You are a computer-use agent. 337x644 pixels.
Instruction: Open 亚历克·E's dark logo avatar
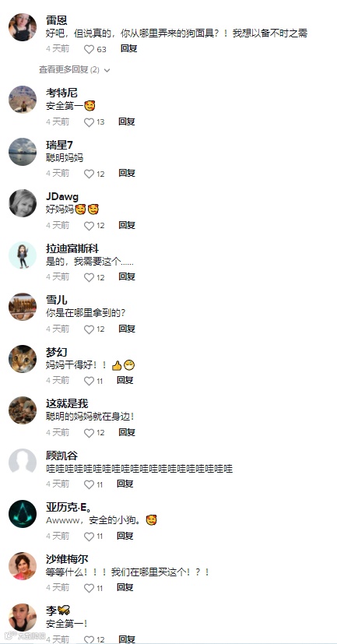[x=23, y=514]
